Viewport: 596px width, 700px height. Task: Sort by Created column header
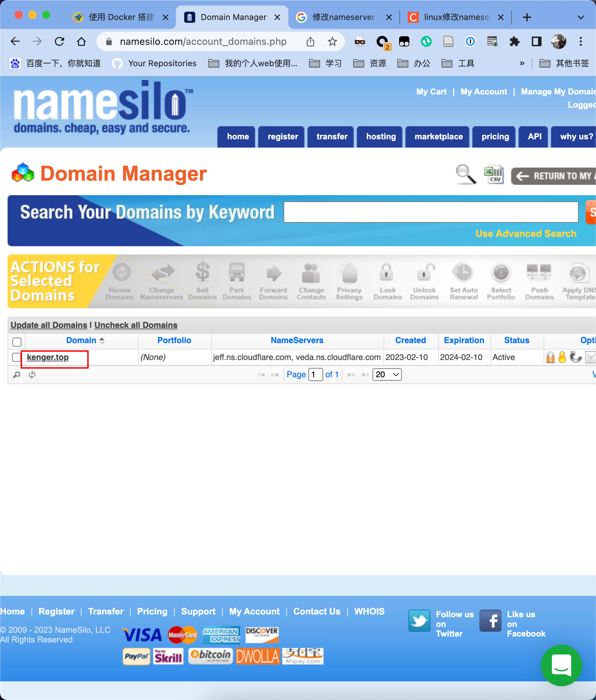[410, 340]
